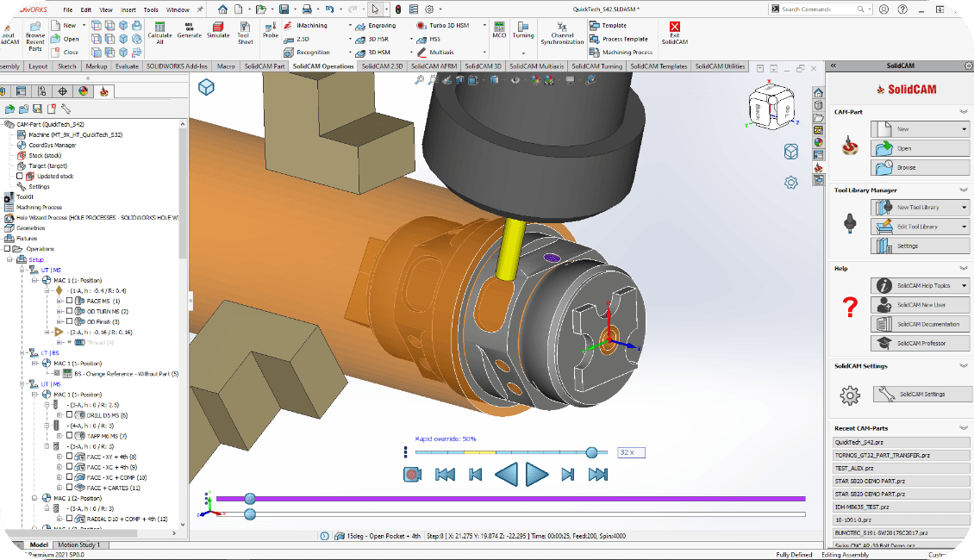Click the simulation speed slider handle
This screenshot has height=560, width=974.
pyautogui.click(x=591, y=452)
